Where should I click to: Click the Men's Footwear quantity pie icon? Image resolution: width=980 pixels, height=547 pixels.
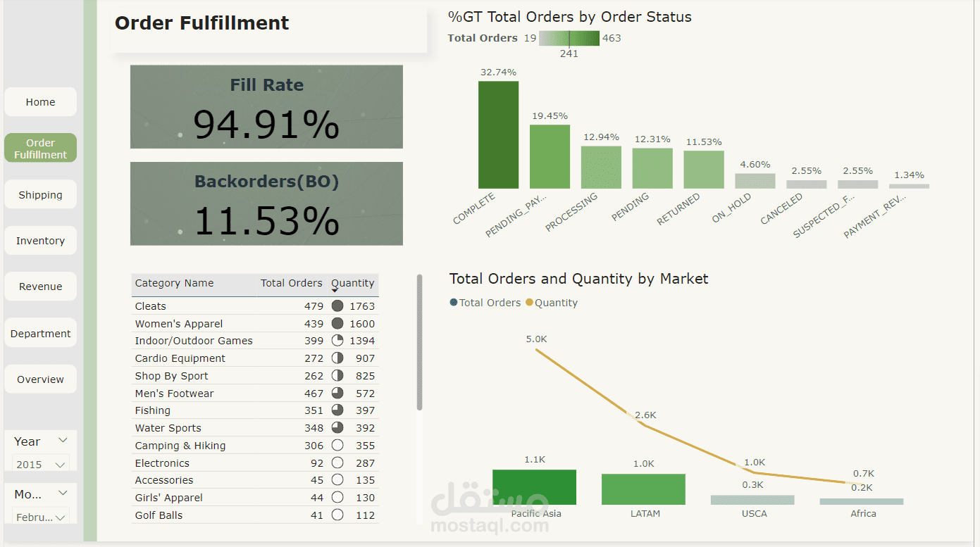337,394
